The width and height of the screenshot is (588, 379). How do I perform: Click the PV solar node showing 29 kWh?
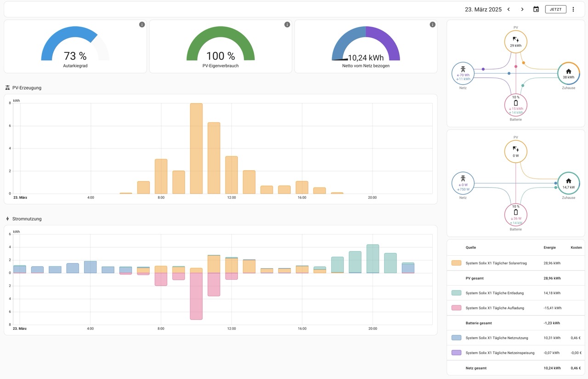515,42
